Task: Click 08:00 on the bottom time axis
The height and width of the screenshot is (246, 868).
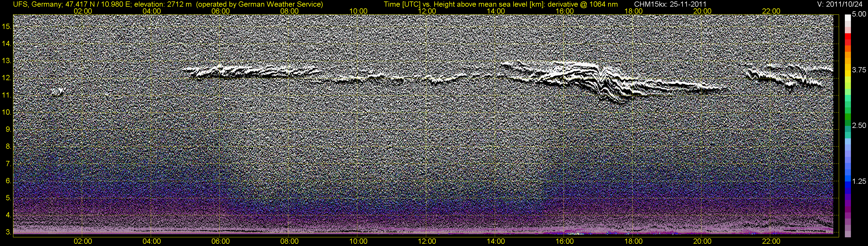Action: [x=289, y=242]
